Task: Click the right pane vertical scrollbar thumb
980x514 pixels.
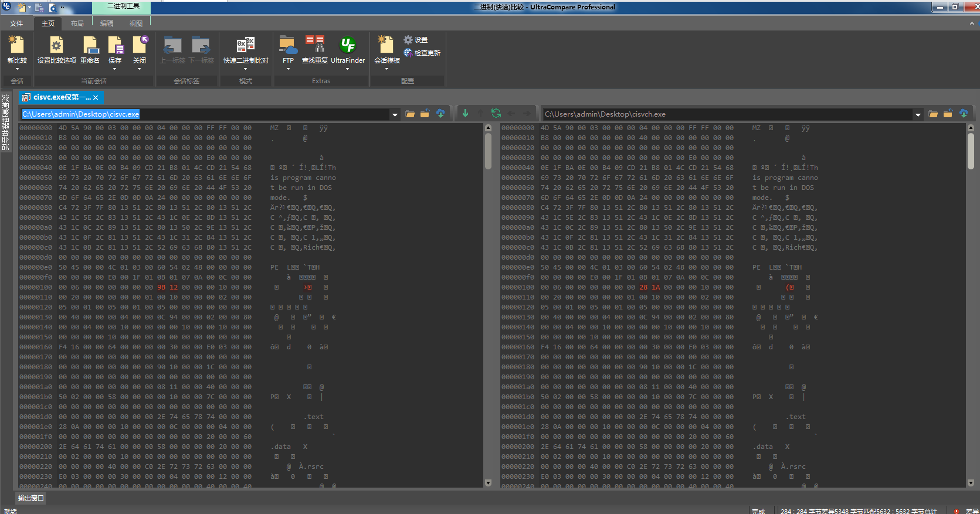Action: click(x=971, y=151)
